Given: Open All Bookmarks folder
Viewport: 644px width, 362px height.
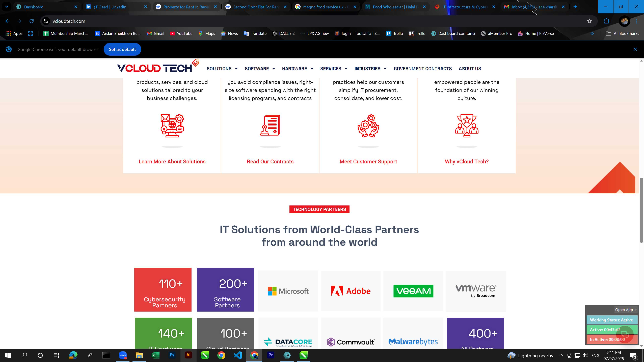Looking at the screenshot, I should point(623,34).
